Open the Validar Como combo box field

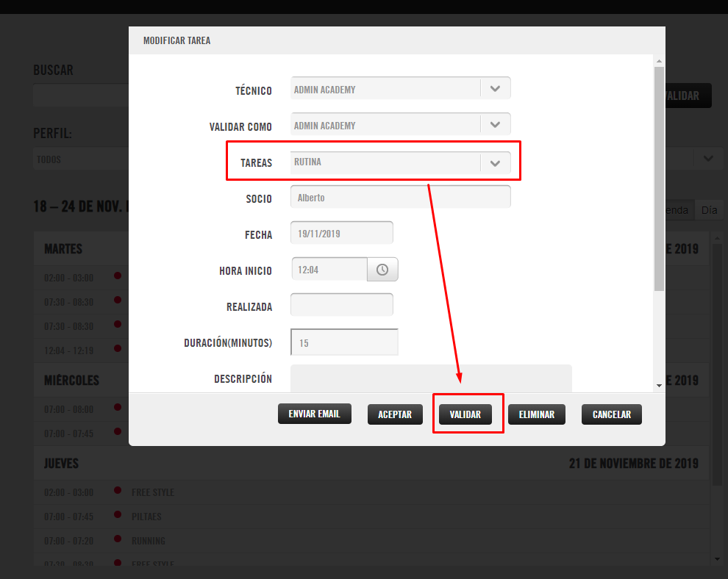pos(401,124)
